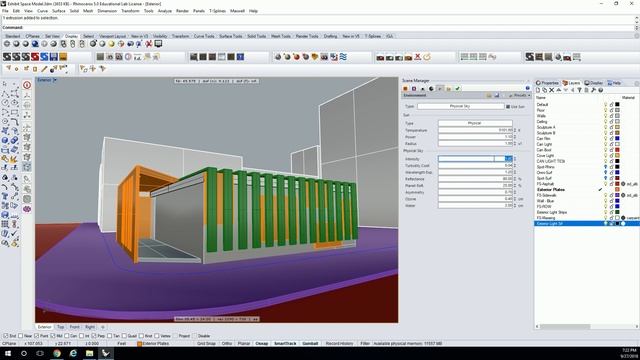Click color swatch of Can-Boot layer

pos(617,150)
